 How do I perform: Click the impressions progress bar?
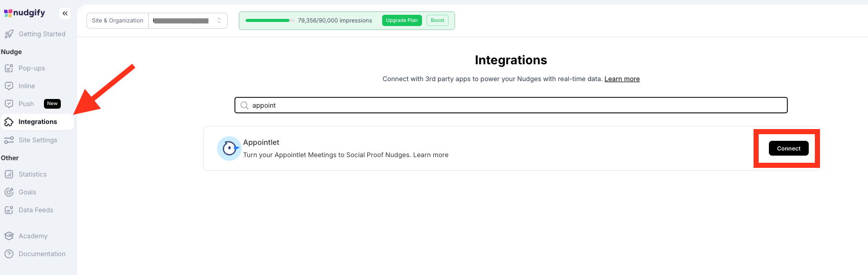tap(270, 20)
